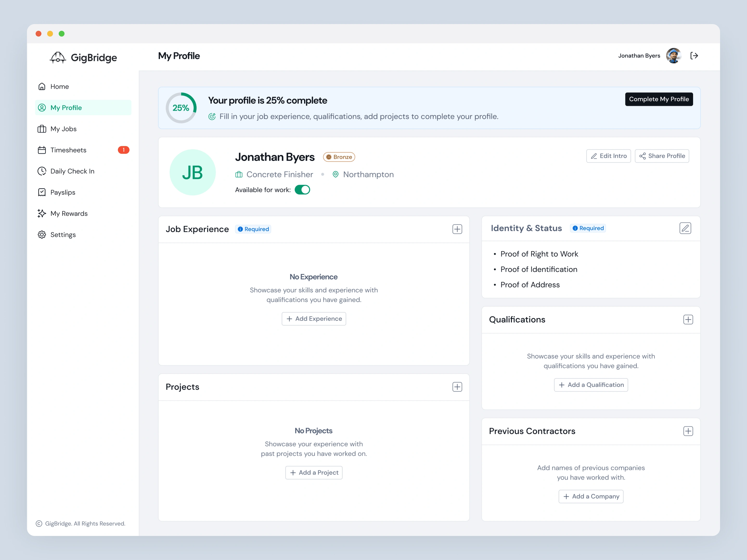The width and height of the screenshot is (747, 560).
Task: Navigate to My Rewards
Action: click(69, 214)
